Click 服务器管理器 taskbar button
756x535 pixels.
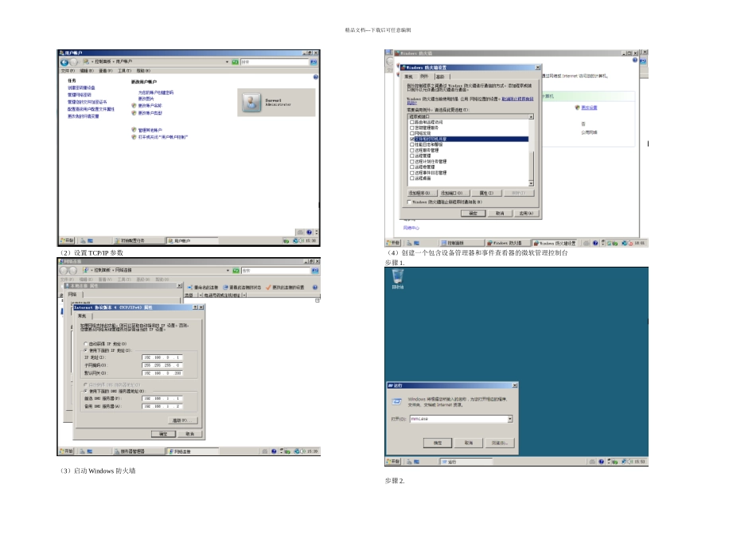pyautogui.click(x=138, y=451)
